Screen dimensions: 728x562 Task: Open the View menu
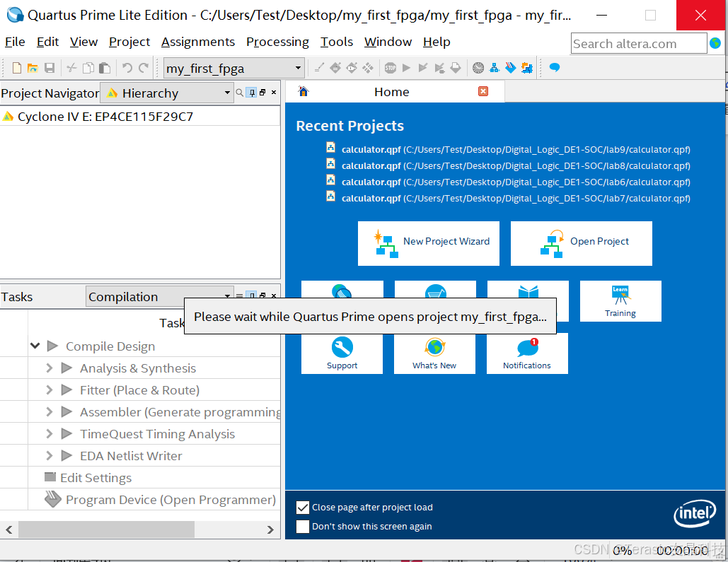[83, 42]
